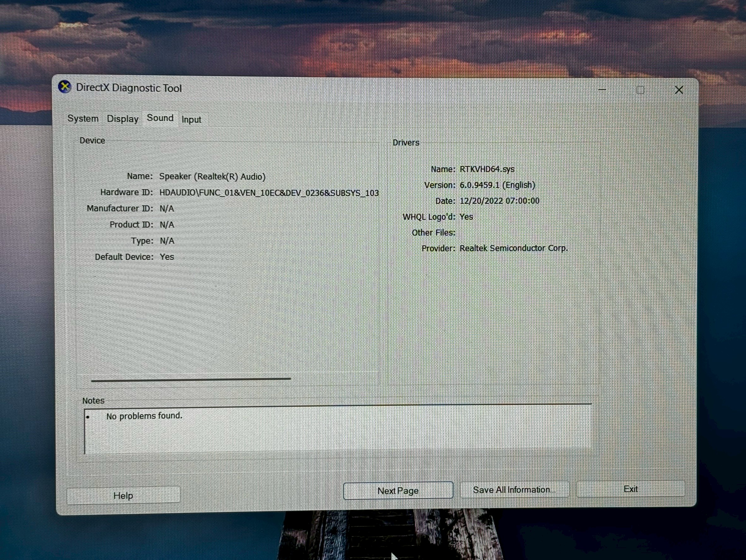
Task: Switch to the System tab
Action: (83, 118)
